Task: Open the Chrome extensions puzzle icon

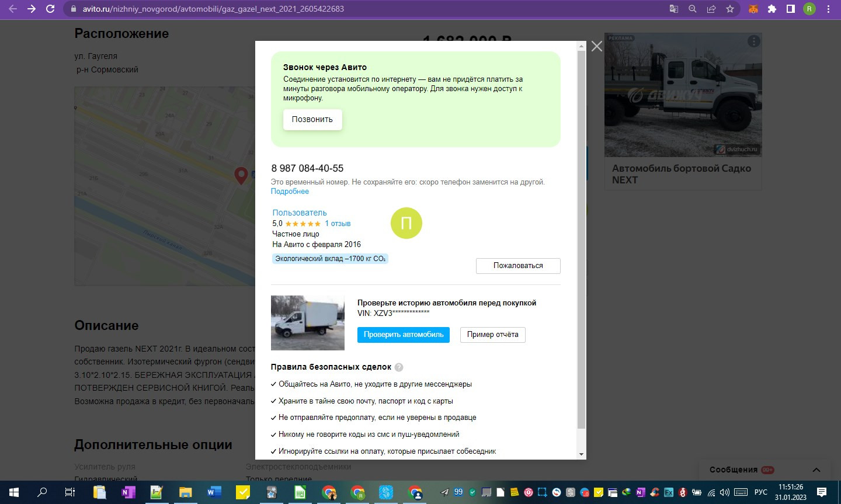Action: coord(772,9)
